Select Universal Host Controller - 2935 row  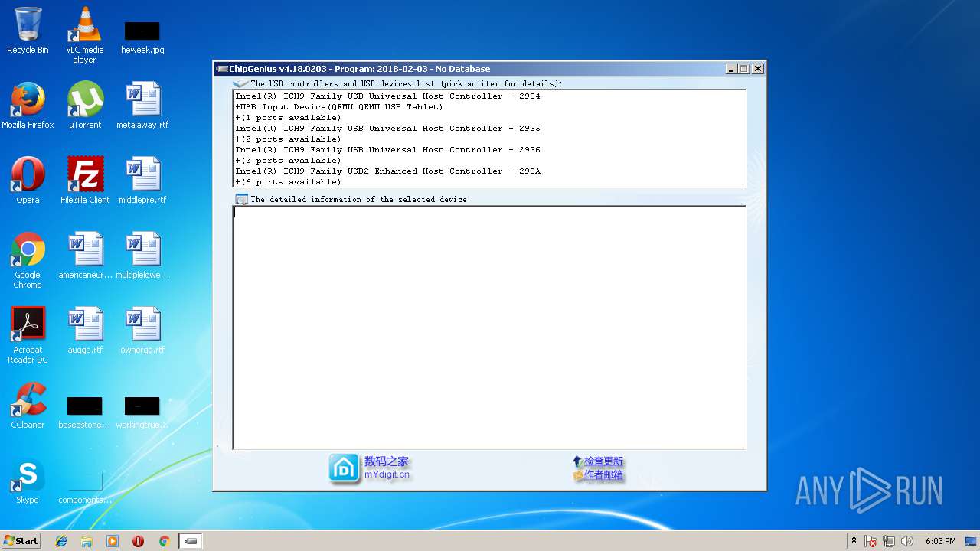point(489,129)
